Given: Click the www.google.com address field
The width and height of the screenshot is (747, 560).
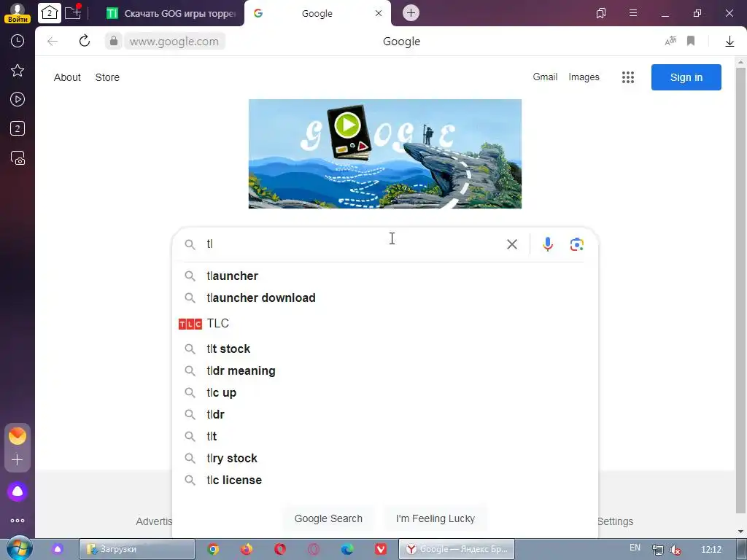Looking at the screenshot, I should coord(174,42).
